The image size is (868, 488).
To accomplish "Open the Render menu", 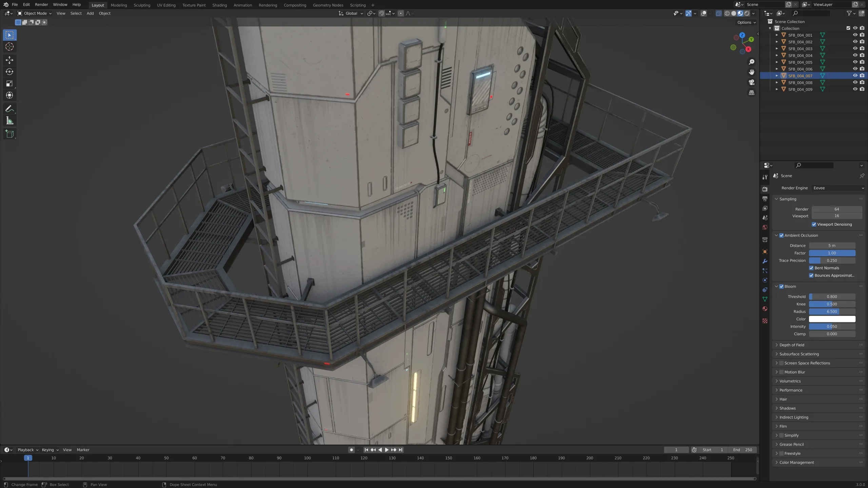I will [41, 4].
